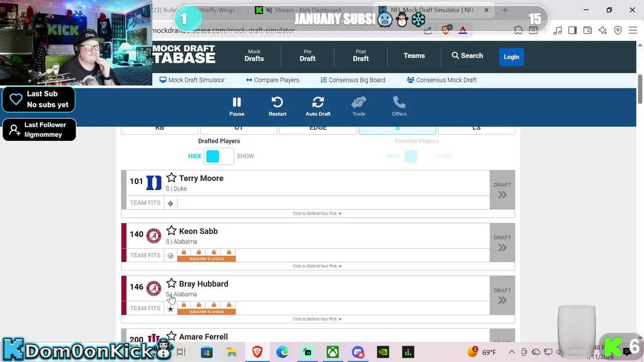644x362 pixels.
Task: Open browser hamburger menu
Action: coord(633,31)
